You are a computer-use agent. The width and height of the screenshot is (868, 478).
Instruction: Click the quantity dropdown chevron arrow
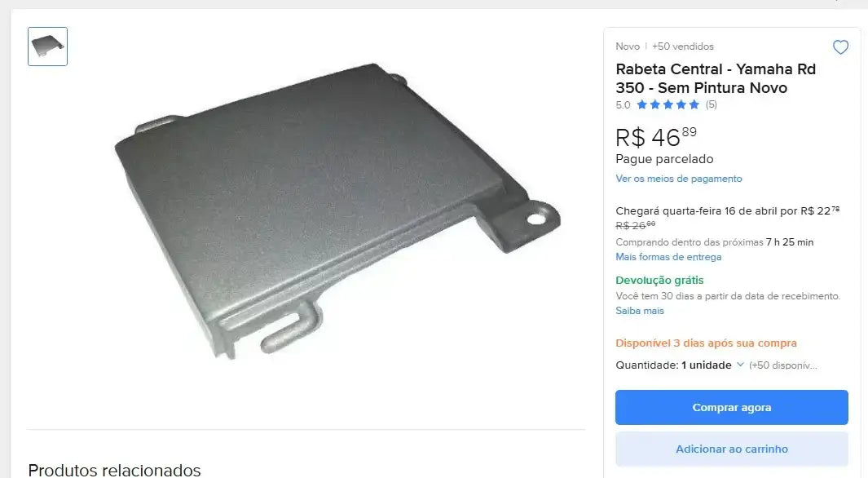(x=740, y=365)
